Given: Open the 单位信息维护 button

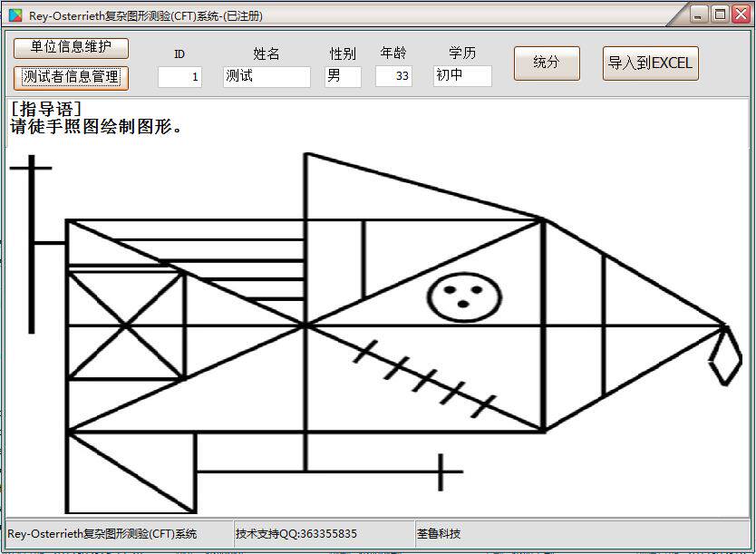Looking at the screenshot, I should [x=71, y=48].
